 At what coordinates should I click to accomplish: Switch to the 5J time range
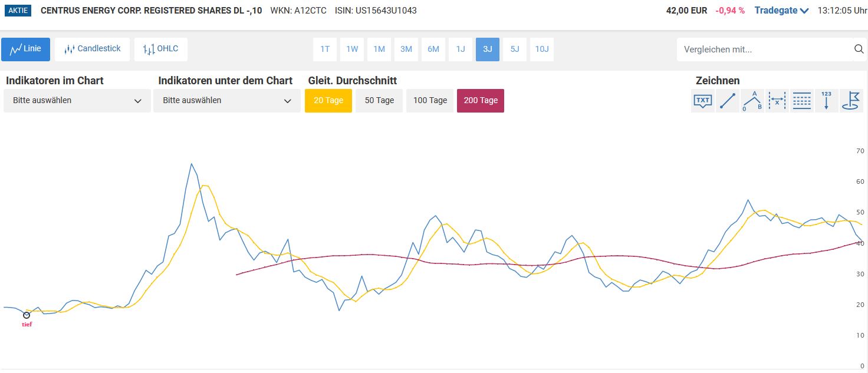[515, 49]
